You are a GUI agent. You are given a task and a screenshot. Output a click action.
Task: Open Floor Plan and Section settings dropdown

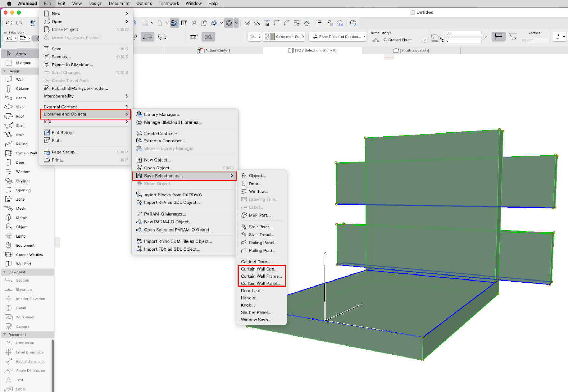(338, 37)
